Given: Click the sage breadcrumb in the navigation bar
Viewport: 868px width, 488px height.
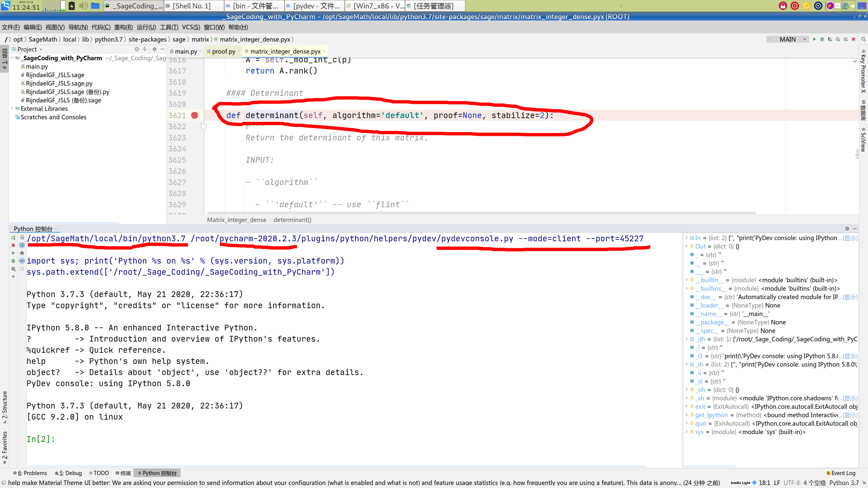Looking at the screenshot, I should (179, 39).
